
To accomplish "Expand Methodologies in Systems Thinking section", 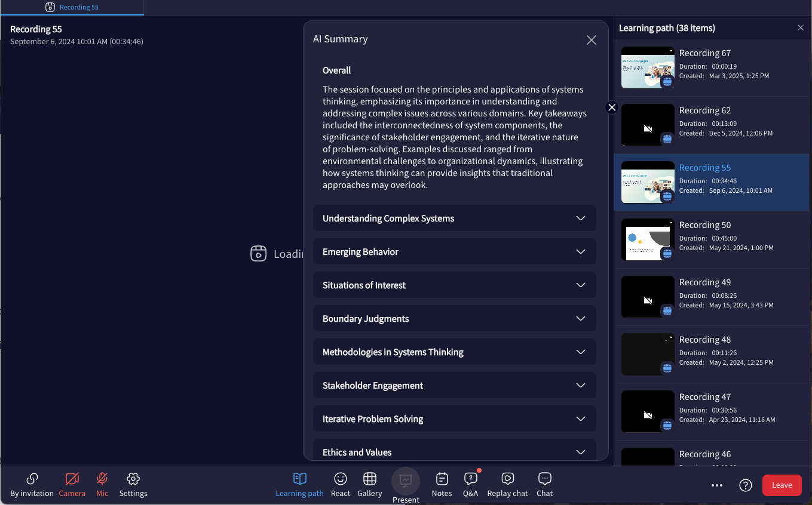I will (455, 352).
